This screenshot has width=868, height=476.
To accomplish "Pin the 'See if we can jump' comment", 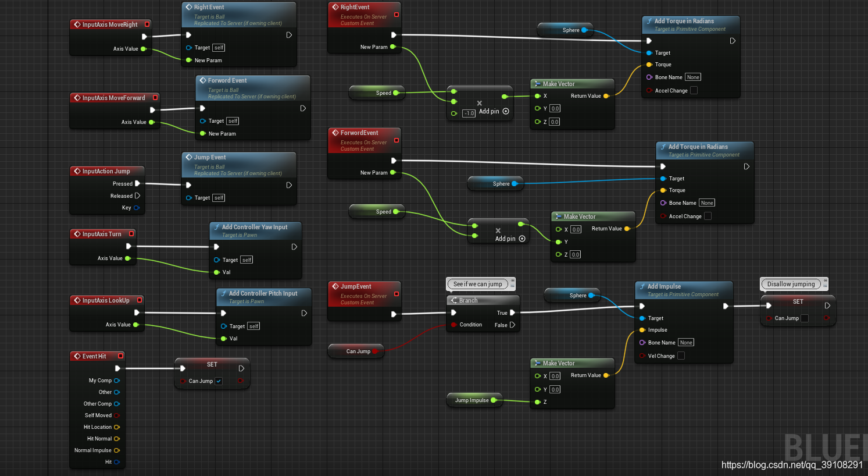I will [512, 282].
